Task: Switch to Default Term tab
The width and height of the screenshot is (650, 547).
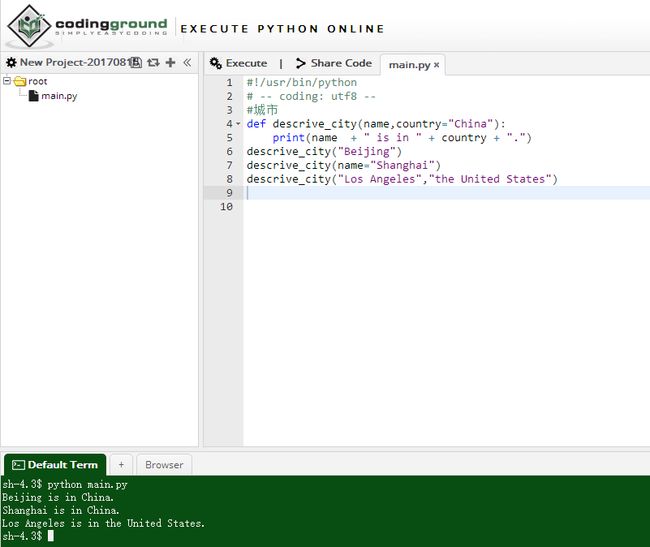Action: pyautogui.click(x=55, y=465)
